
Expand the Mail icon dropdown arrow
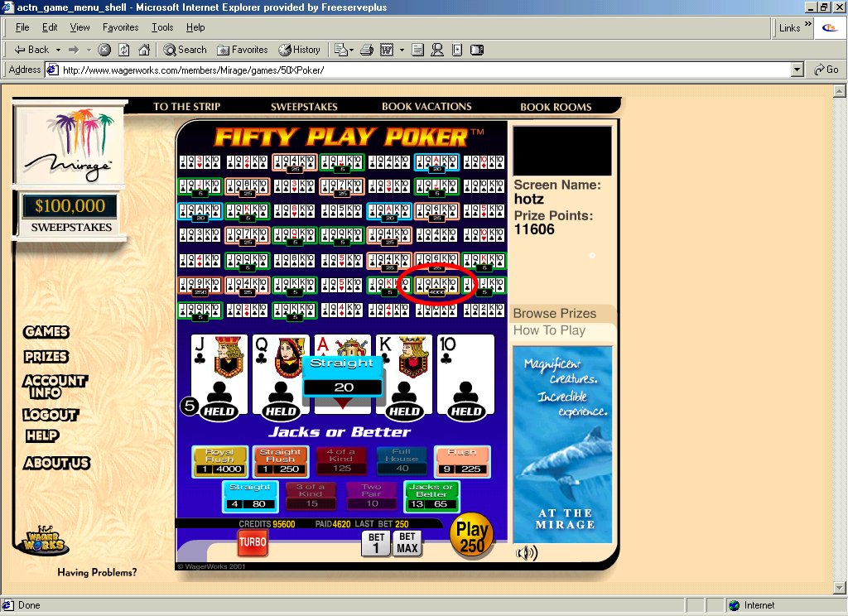[x=351, y=50]
